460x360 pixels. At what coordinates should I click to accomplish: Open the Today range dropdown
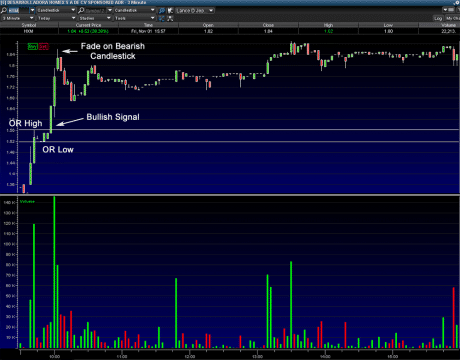[56, 18]
